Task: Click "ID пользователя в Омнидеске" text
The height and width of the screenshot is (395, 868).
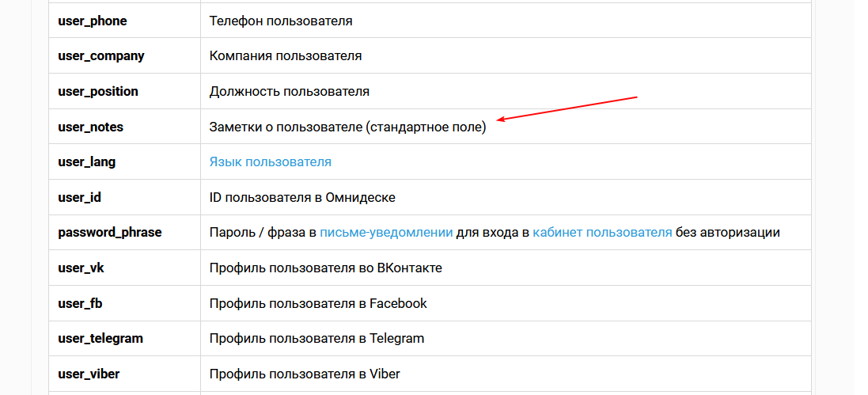Action: coord(302,197)
